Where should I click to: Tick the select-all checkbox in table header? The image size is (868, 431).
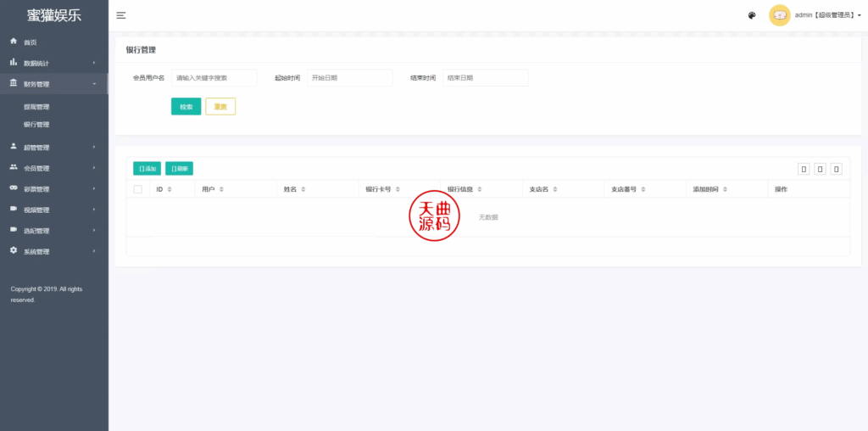[x=138, y=189]
